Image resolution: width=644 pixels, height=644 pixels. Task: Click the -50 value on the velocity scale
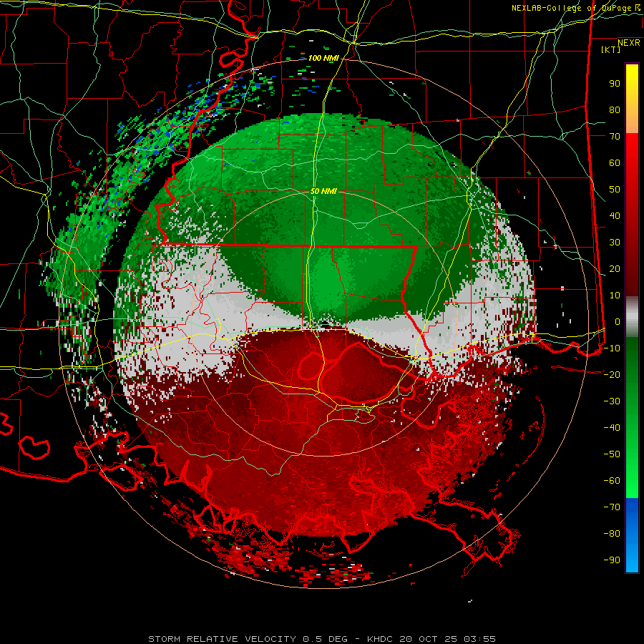pyautogui.click(x=612, y=454)
